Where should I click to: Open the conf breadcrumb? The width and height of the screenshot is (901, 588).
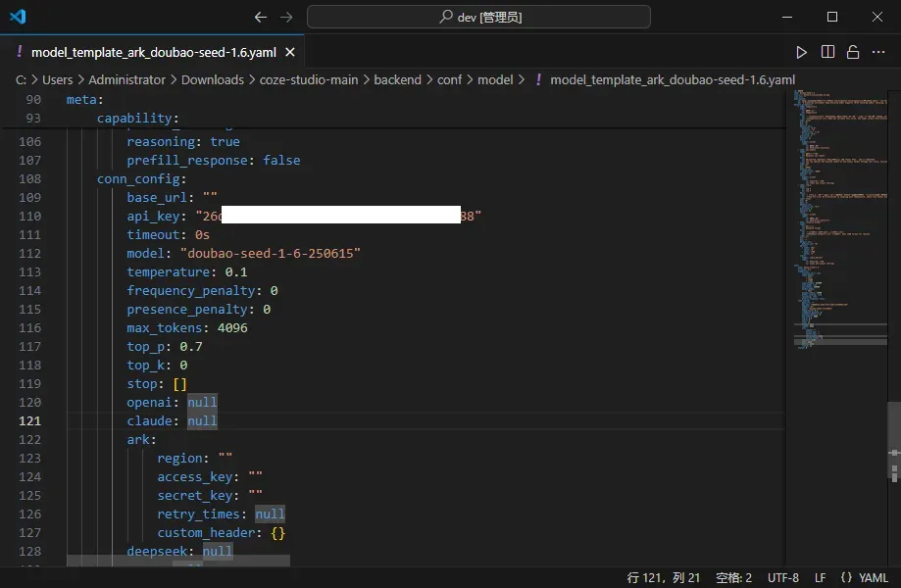click(x=449, y=79)
